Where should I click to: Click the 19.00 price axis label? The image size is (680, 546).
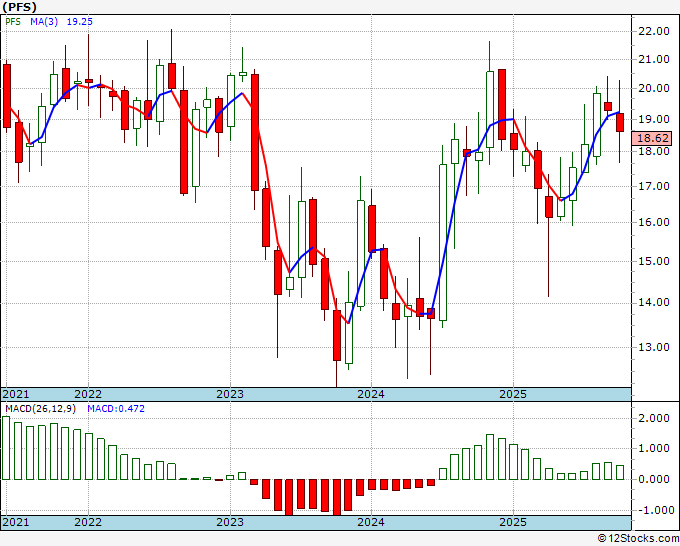tap(654, 119)
